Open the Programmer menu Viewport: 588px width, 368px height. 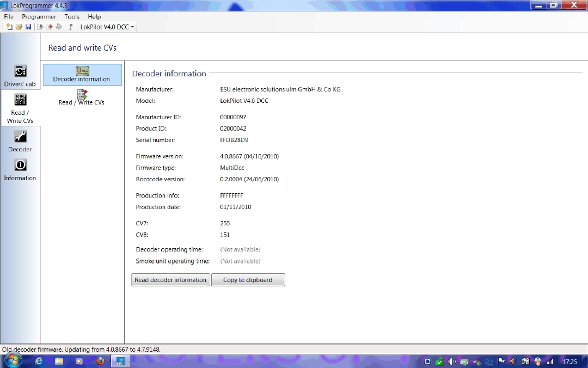click(39, 16)
